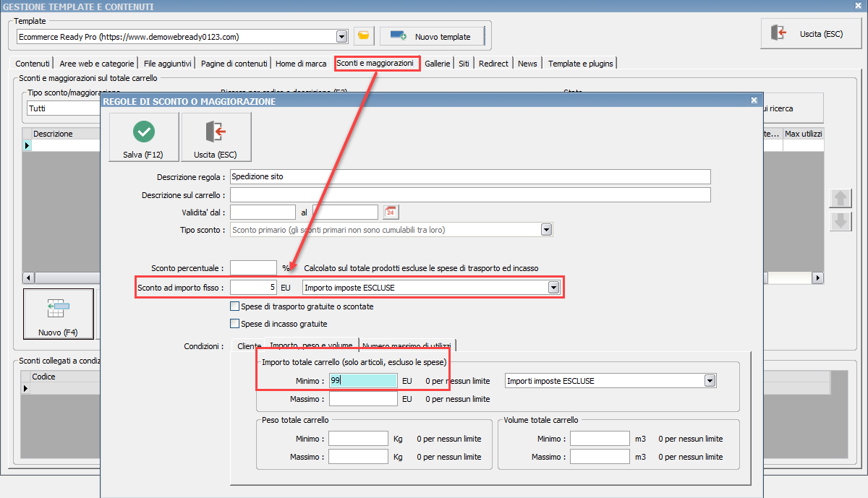Open the Numero massimo di utilizzi tab

click(407, 346)
